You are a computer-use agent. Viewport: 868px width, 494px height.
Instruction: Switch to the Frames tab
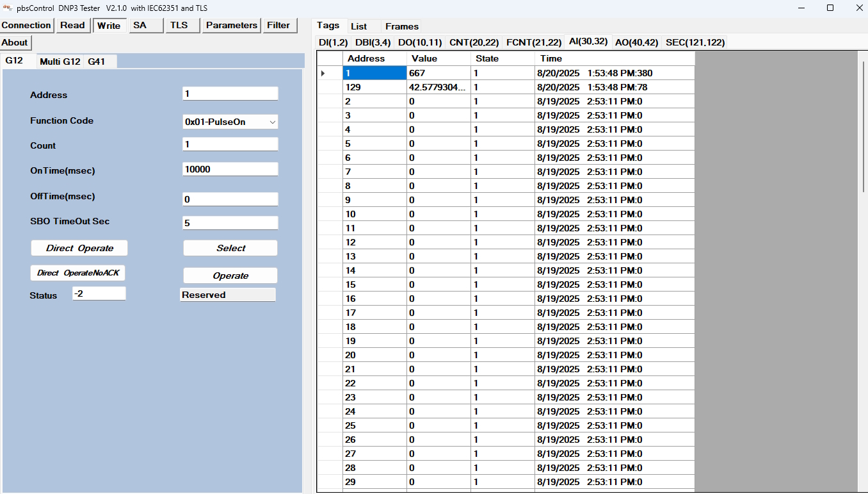pyautogui.click(x=401, y=26)
